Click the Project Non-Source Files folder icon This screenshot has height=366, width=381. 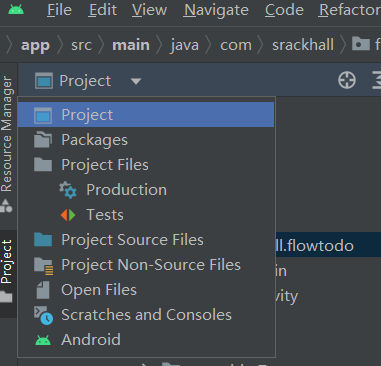click(x=43, y=265)
